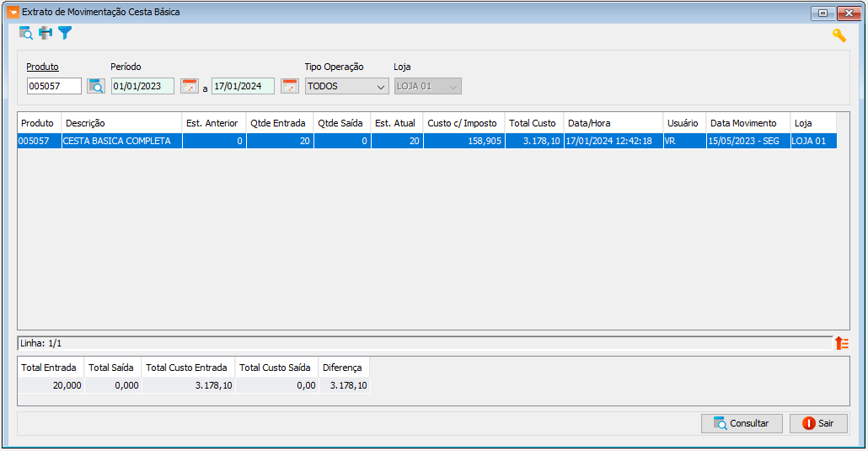Open calendar for start date 01/01/2023
868x451 pixels.
(190, 86)
